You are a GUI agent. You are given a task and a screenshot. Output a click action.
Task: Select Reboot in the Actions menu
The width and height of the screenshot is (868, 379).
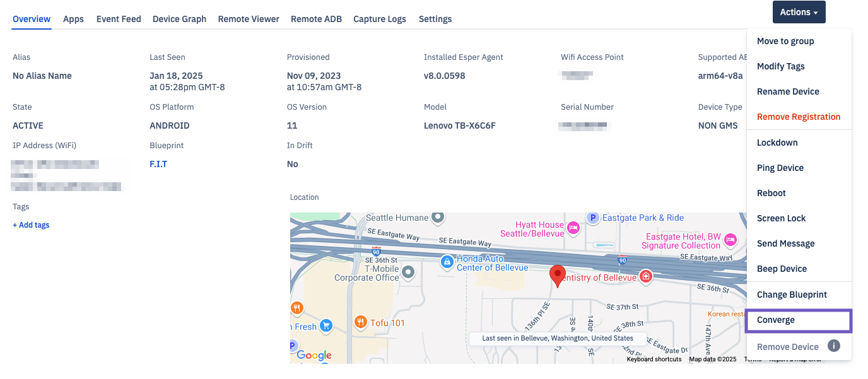click(799, 193)
